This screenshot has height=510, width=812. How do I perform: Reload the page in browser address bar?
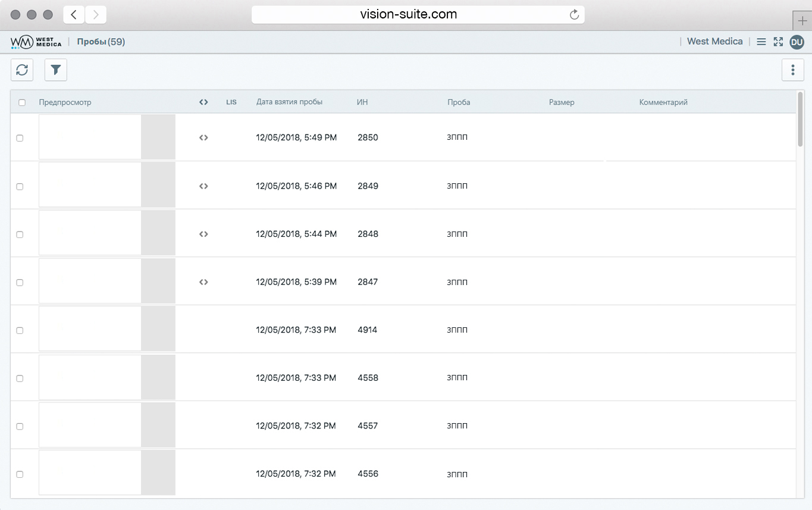pyautogui.click(x=574, y=15)
